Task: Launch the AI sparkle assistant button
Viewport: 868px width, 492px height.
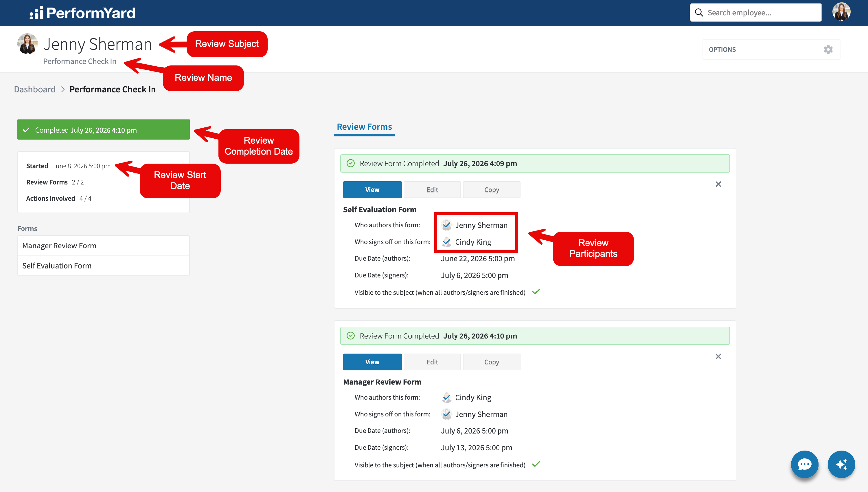Action: pyautogui.click(x=841, y=464)
